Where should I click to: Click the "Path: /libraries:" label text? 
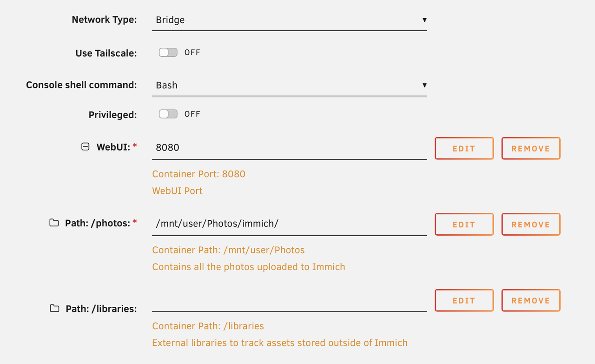tap(101, 309)
